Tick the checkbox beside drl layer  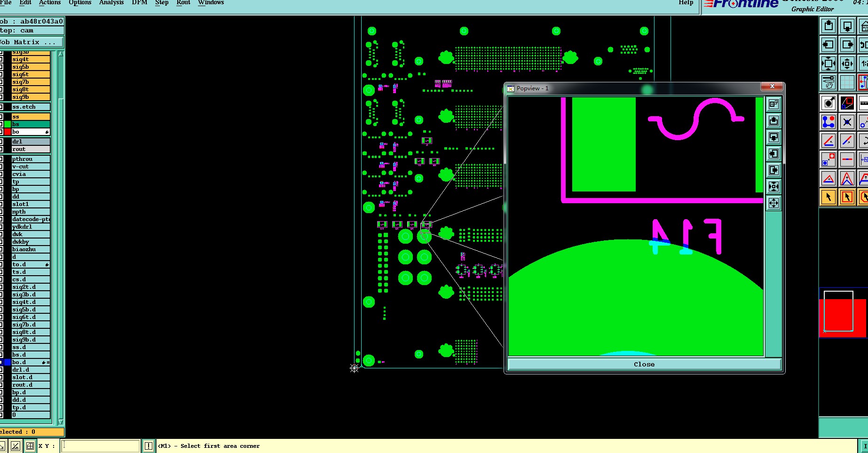click(1, 142)
